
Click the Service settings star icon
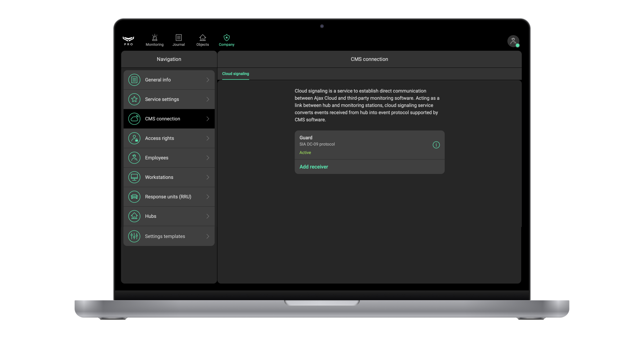point(134,99)
